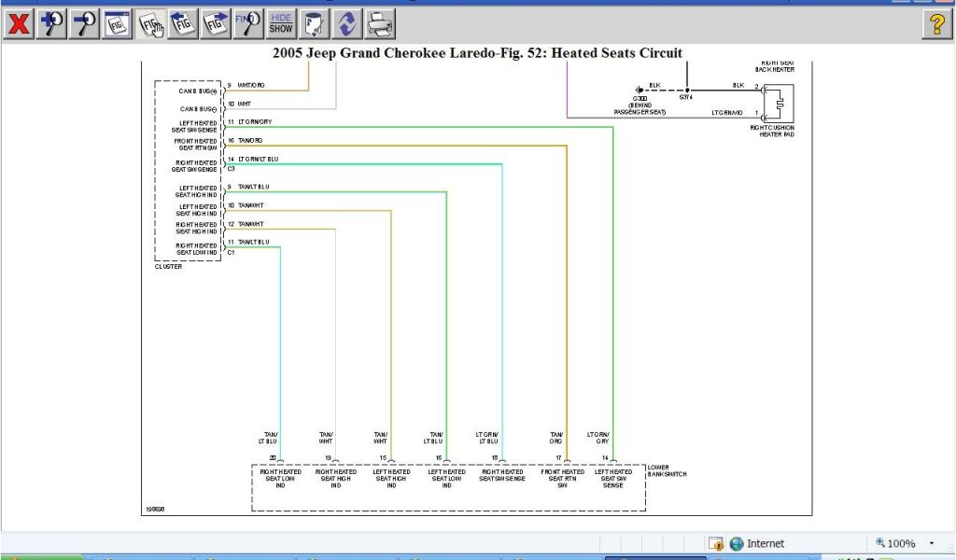This screenshot has height=560, width=956.
Task: Click the Internet security zone indicator
Action: [757, 543]
